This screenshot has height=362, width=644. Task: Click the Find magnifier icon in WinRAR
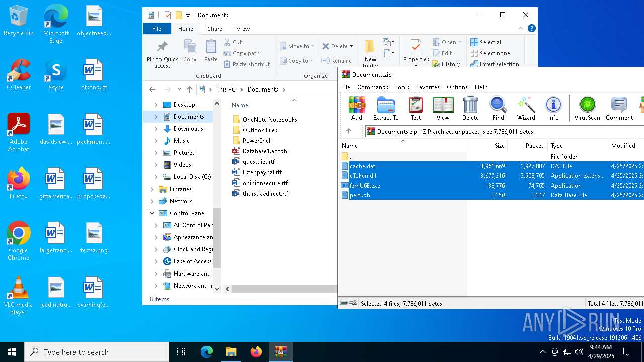point(498,109)
